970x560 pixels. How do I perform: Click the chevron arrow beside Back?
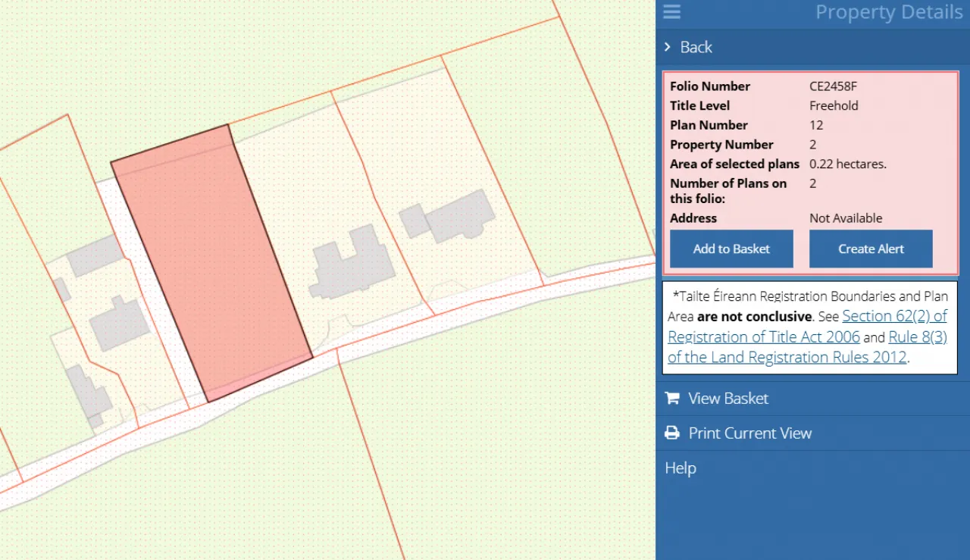(668, 47)
